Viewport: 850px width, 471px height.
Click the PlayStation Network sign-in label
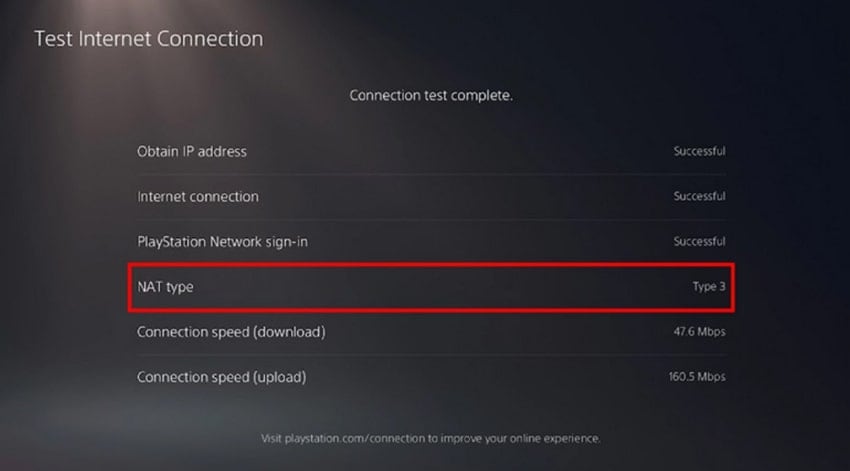(x=222, y=242)
